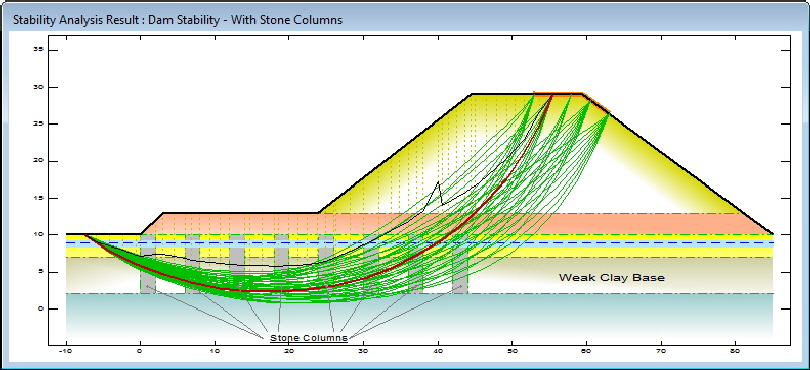
Task: Click the x-axis tick label 80
Action: coord(736,351)
